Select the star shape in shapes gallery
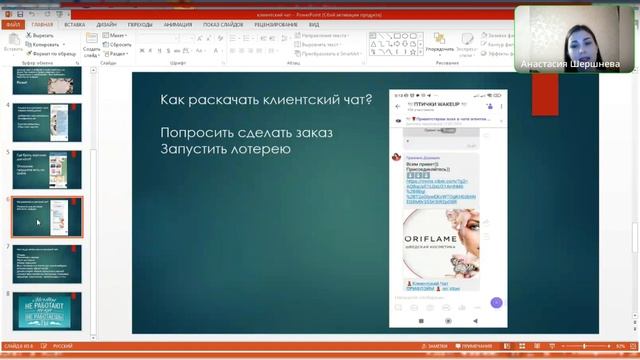640x360 pixels. [x=413, y=52]
